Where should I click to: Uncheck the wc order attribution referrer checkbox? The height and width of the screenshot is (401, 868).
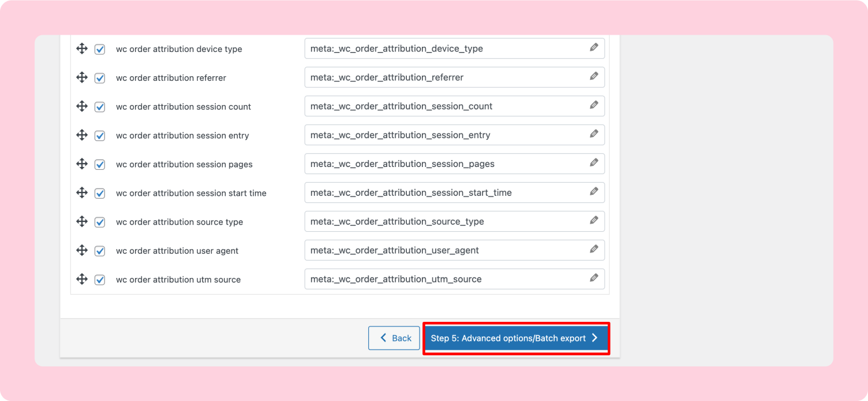click(x=99, y=77)
